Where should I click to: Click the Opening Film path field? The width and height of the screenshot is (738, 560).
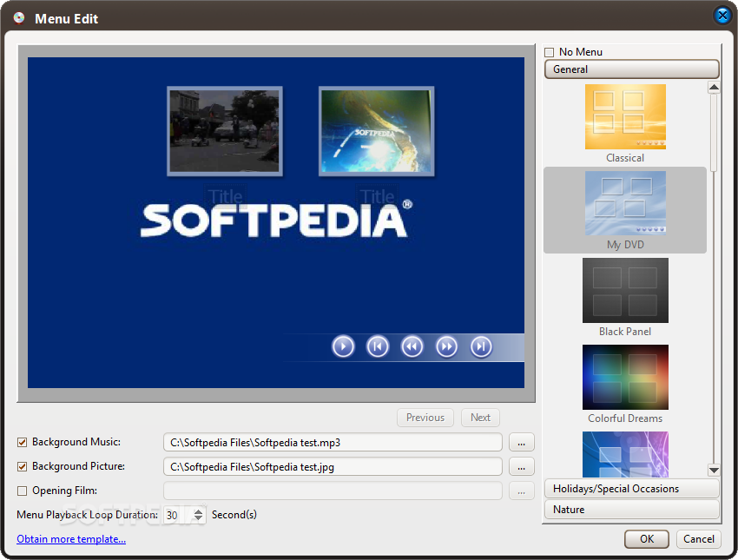click(333, 491)
